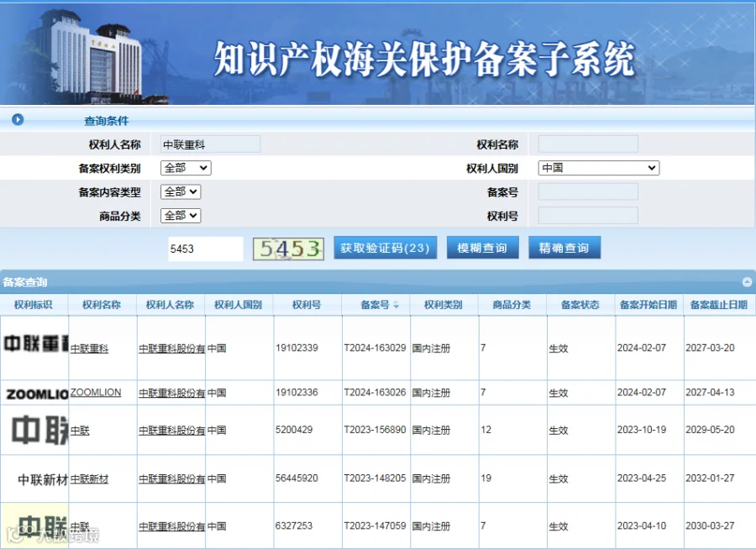This screenshot has height=549, width=756.
Task: Click the 中联新材 trademark logo image
Action: [x=43, y=479]
